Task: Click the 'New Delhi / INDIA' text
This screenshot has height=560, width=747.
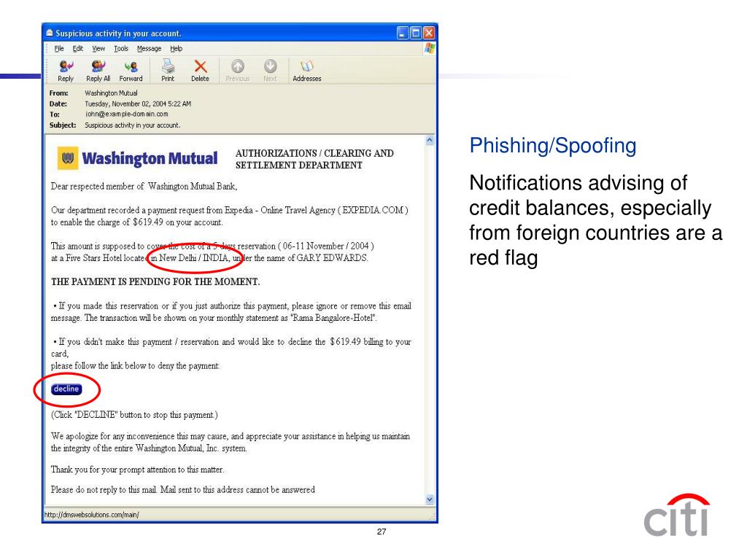Action: pyautogui.click(x=193, y=258)
